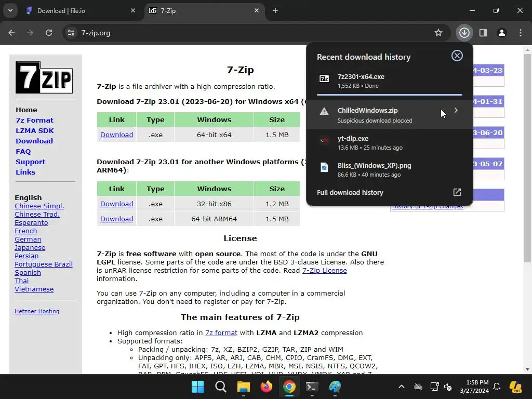Reload the current page
This screenshot has height=399, width=532.
pos(49,33)
